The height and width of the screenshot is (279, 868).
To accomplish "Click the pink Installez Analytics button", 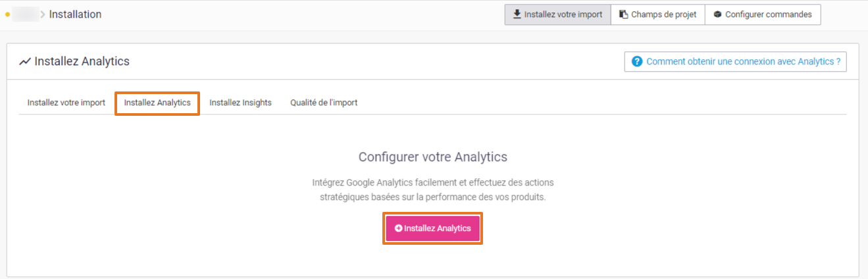I will point(432,228).
